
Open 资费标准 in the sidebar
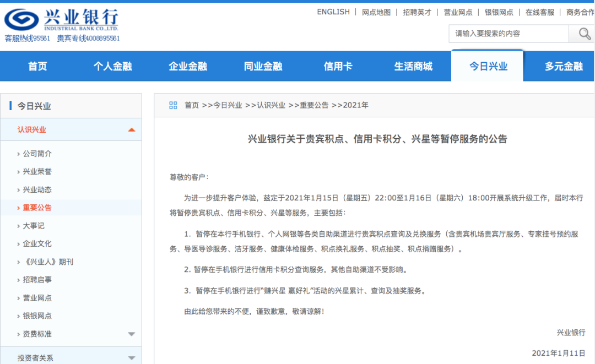pos(37,334)
